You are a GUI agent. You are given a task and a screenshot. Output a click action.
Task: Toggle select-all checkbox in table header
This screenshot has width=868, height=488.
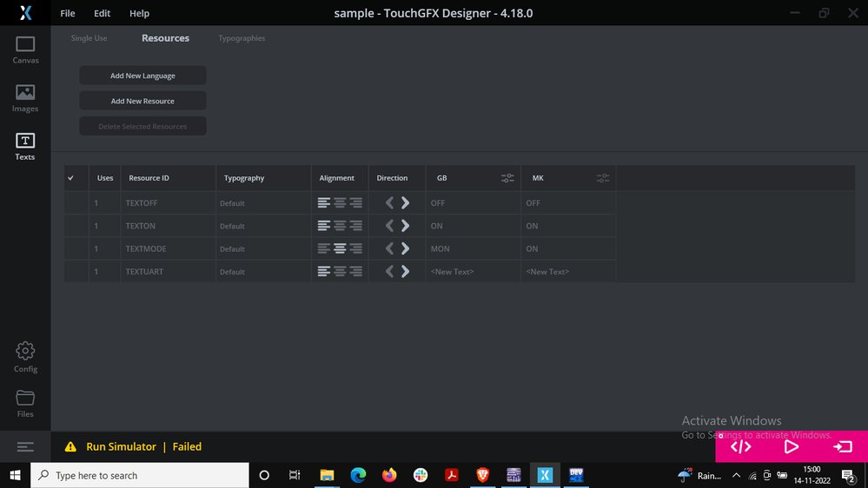coord(71,178)
